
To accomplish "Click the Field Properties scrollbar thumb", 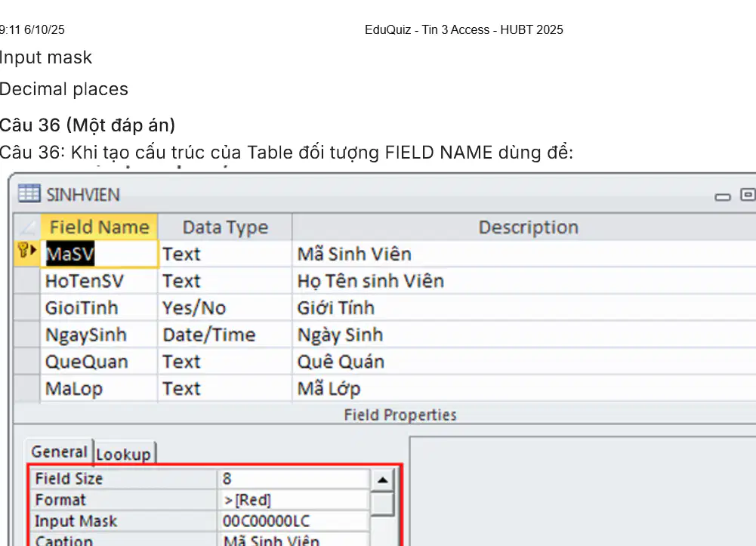I will [383, 504].
